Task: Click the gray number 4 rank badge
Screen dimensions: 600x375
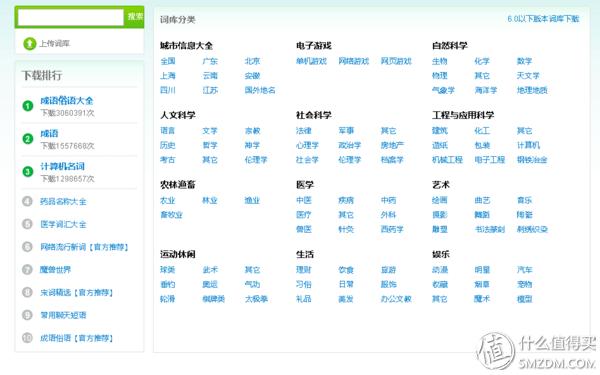Action: [x=27, y=201]
